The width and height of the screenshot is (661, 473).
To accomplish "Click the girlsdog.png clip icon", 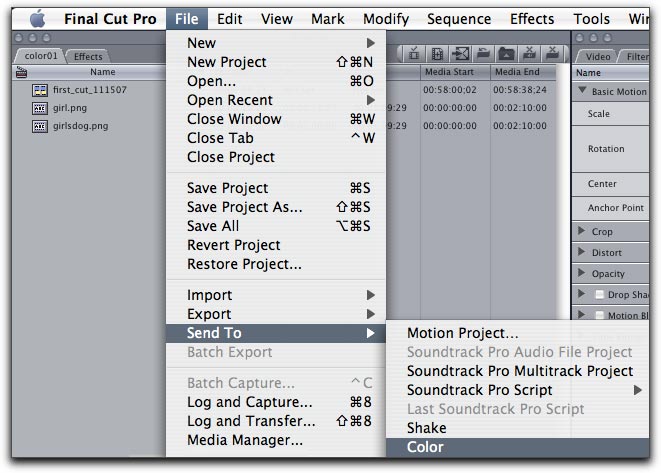I will (x=40, y=126).
